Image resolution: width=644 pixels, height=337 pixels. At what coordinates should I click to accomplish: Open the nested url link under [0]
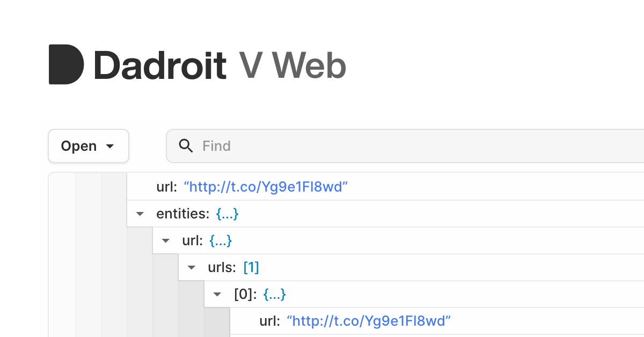click(x=369, y=321)
